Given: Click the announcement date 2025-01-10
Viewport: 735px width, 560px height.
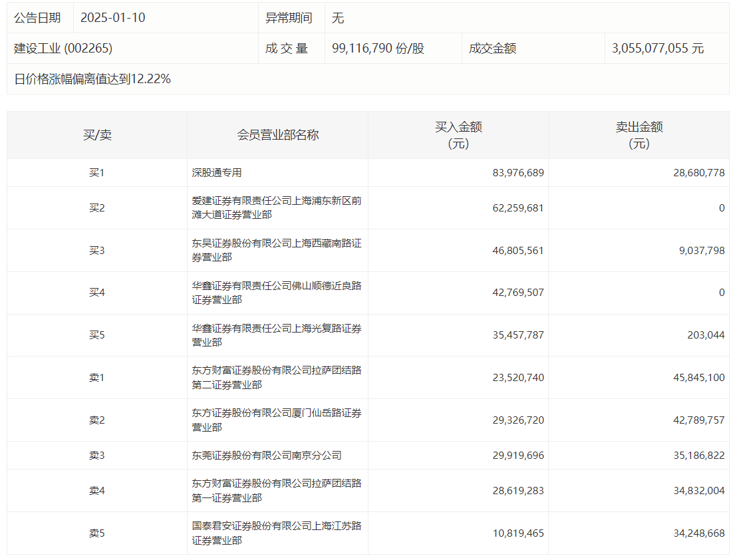Looking at the screenshot, I should point(112,18).
